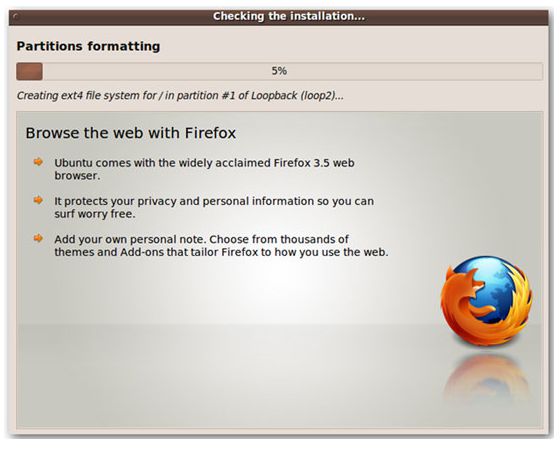Click the filled brown part of the progress bar
The height and width of the screenshot is (449, 560).
click(29, 71)
